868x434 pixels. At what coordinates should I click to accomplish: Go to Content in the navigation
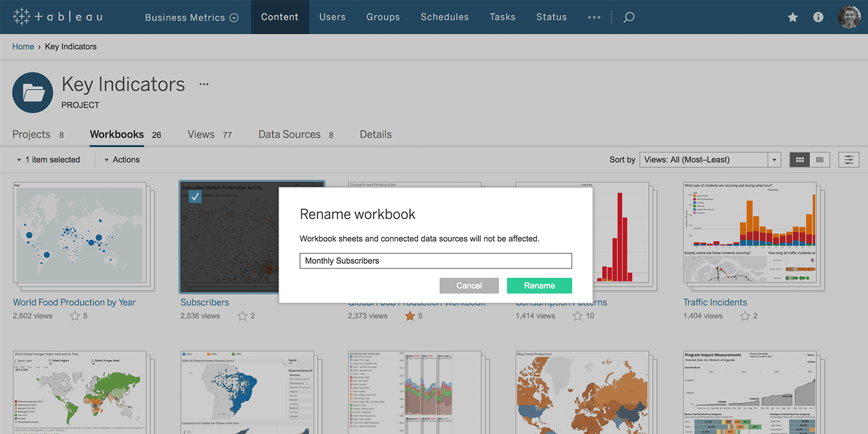point(280,17)
